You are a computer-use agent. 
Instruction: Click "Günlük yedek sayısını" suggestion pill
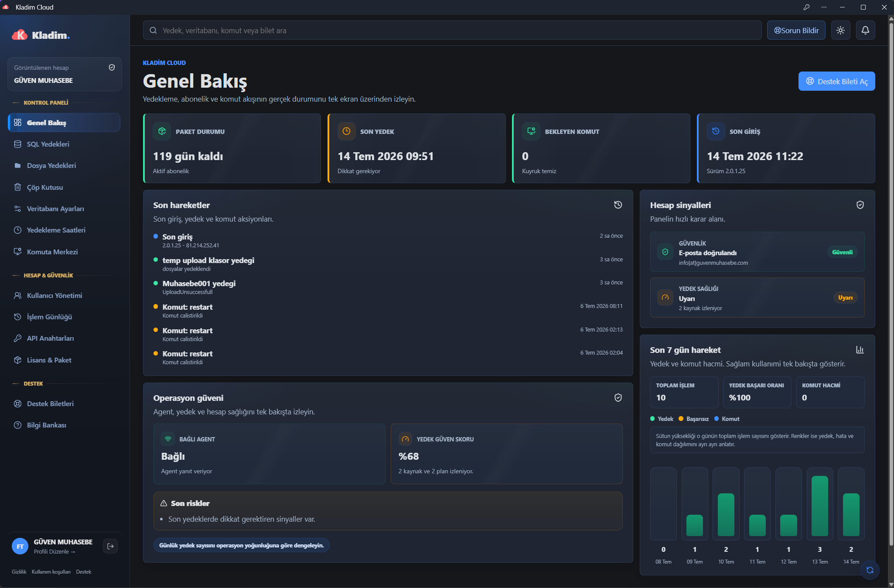click(242, 545)
